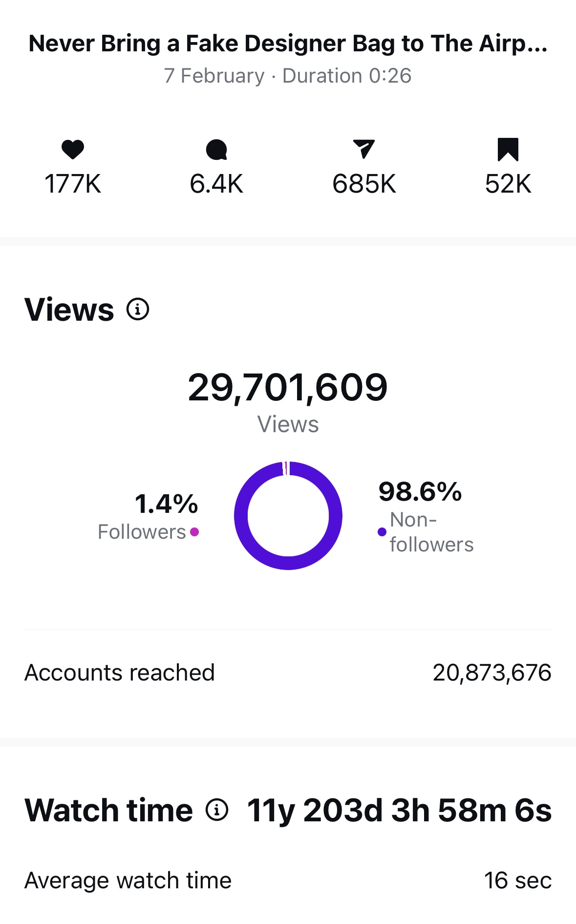Tap the comments bubble icon

pos(216,150)
